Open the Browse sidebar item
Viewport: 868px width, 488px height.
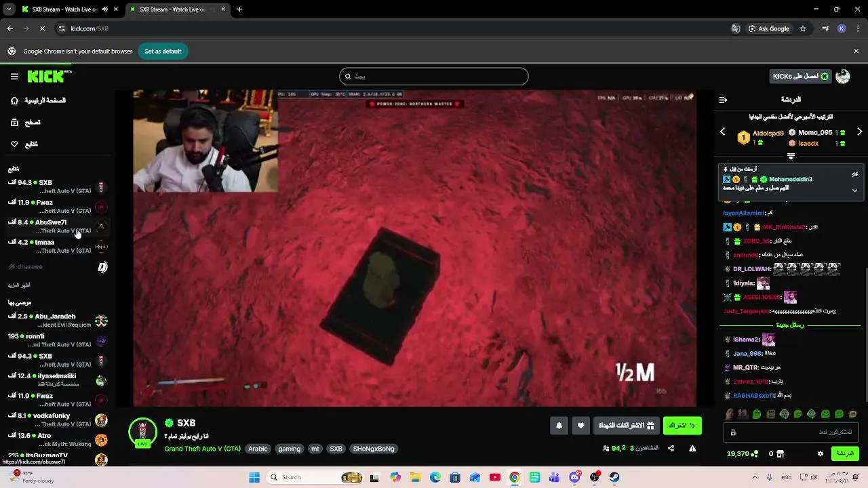pyautogui.click(x=25, y=123)
